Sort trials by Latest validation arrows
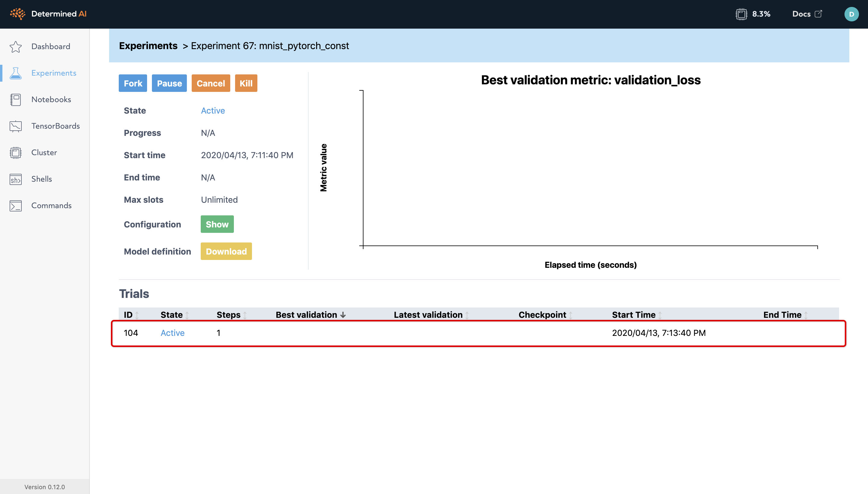Screen dimensions: 868x494 tap(467, 315)
